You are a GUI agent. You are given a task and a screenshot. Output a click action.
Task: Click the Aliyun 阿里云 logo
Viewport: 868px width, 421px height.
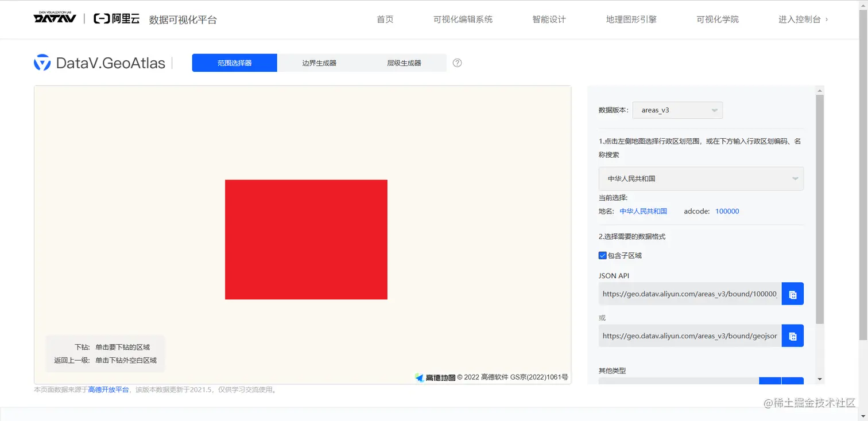pyautogui.click(x=117, y=18)
